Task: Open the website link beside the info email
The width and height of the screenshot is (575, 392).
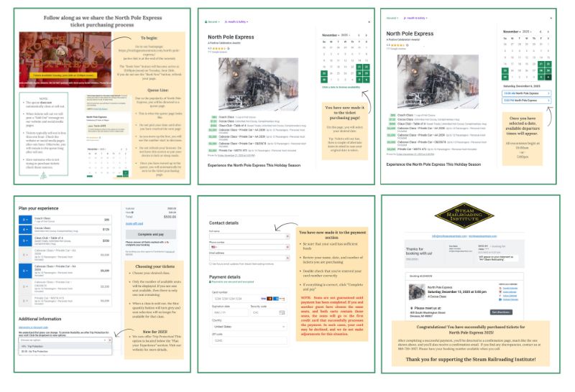Action: [482, 236]
